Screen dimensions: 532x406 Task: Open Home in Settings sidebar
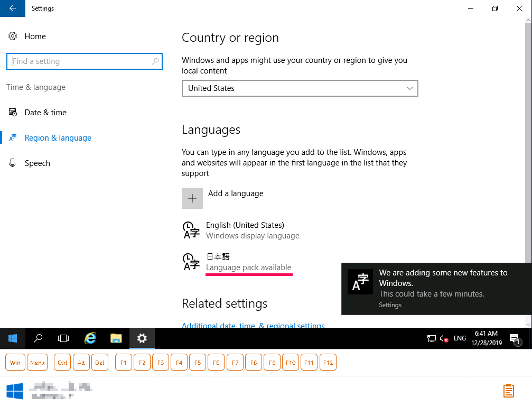[x=35, y=36]
